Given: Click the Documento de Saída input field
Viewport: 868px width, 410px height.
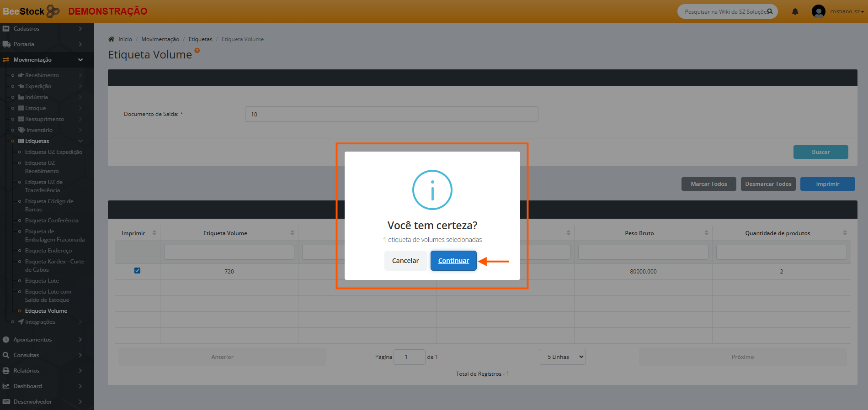Looking at the screenshot, I should pyautogui.click(x=391, y=114).
